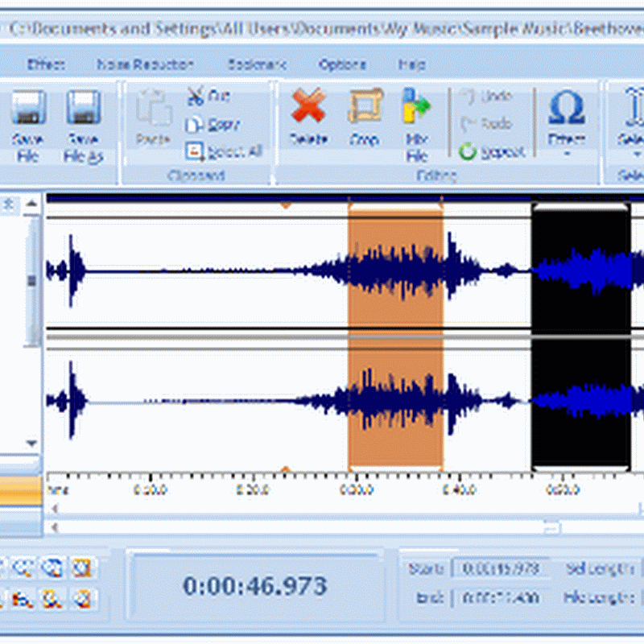Click the Save File icon

[28, 109]
